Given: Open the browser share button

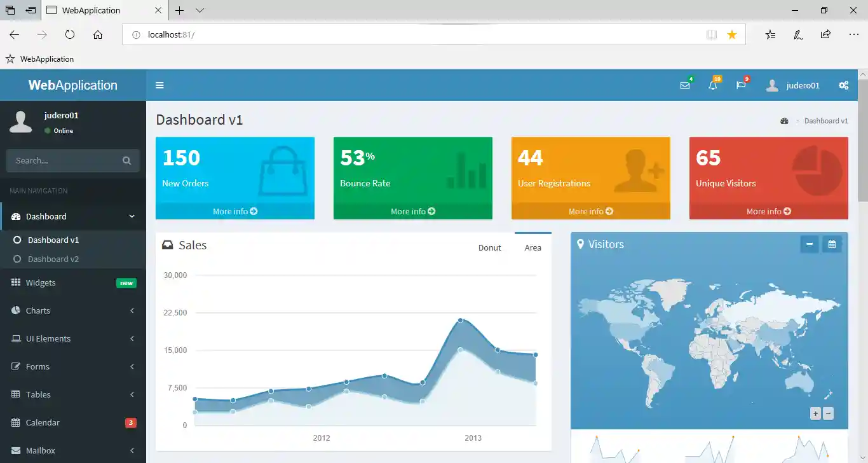Looking at the screenshot, I should pyautogui.click(x=825, y=34).
